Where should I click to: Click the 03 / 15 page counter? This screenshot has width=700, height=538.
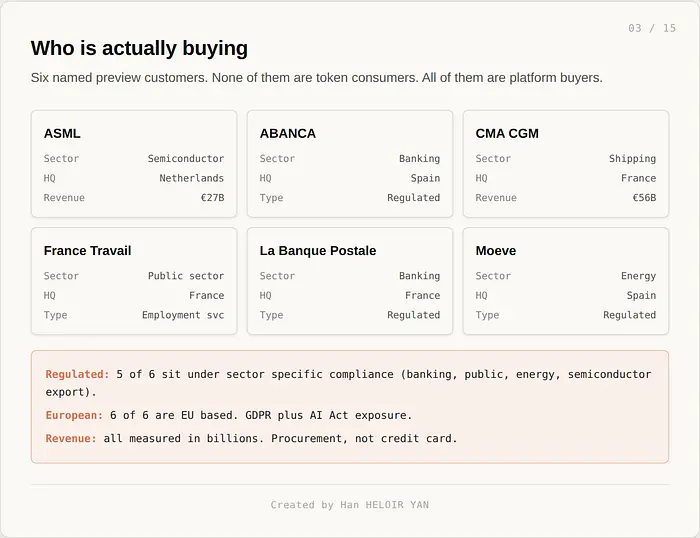[x=652, y=28]
